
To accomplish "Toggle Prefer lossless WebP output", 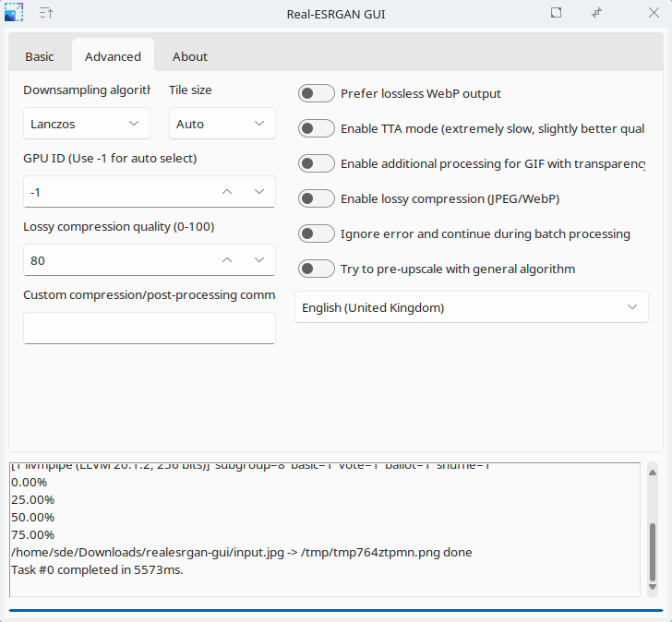I will point(317,93).
